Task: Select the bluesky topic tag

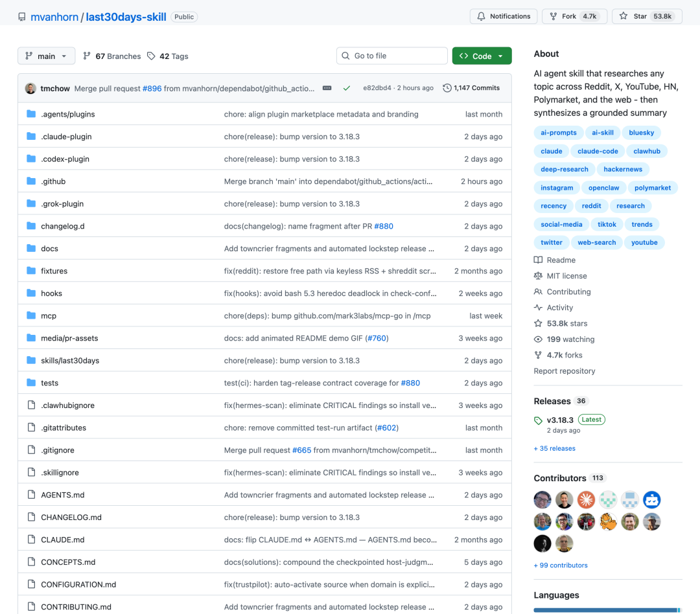Action: [641, 133]
